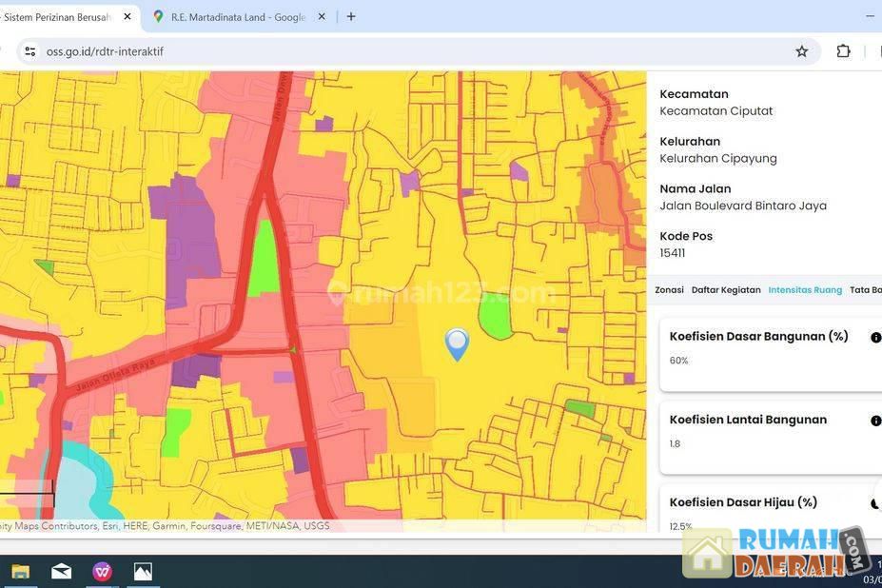Screen dimensions: 882x588
Task: Launch WPS Office from the taskbar
Action: click(x=102, y=571)
